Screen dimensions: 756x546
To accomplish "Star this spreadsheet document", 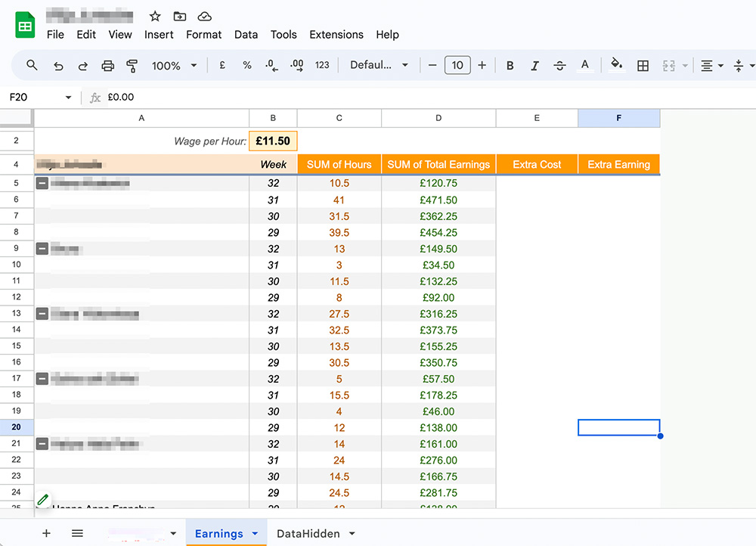I will click(155, 16).
